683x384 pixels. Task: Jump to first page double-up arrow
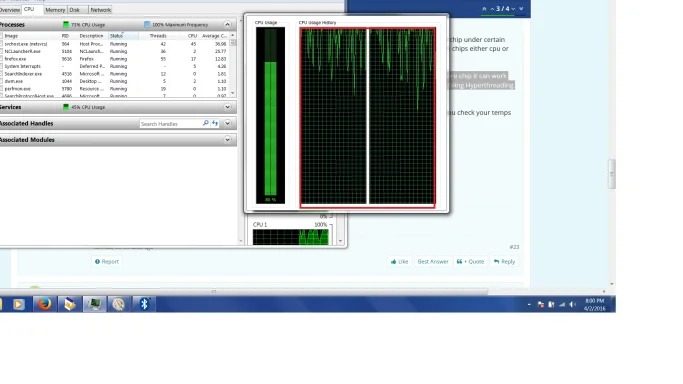(484, 9)
